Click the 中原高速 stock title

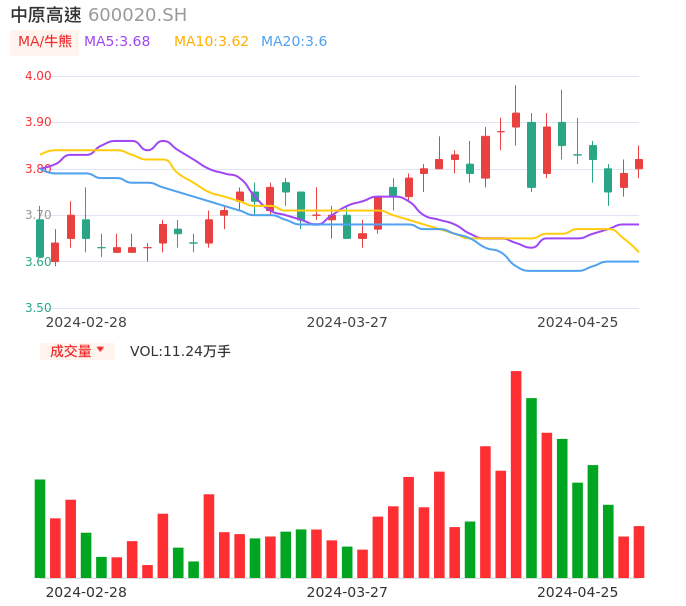46,15
